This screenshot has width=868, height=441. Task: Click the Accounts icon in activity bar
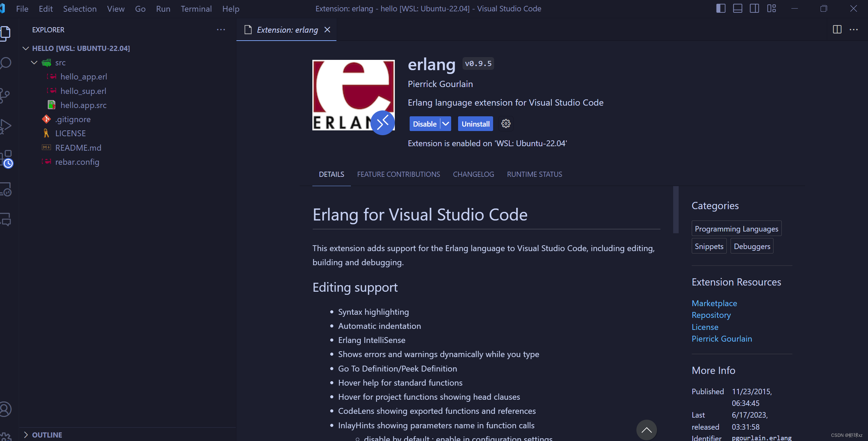(x=5, y=409)
